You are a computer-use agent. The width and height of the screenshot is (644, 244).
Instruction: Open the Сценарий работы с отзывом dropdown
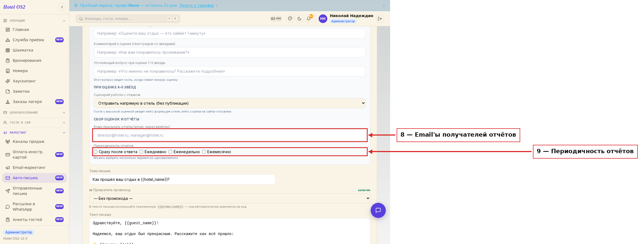(x=229, y=103)
